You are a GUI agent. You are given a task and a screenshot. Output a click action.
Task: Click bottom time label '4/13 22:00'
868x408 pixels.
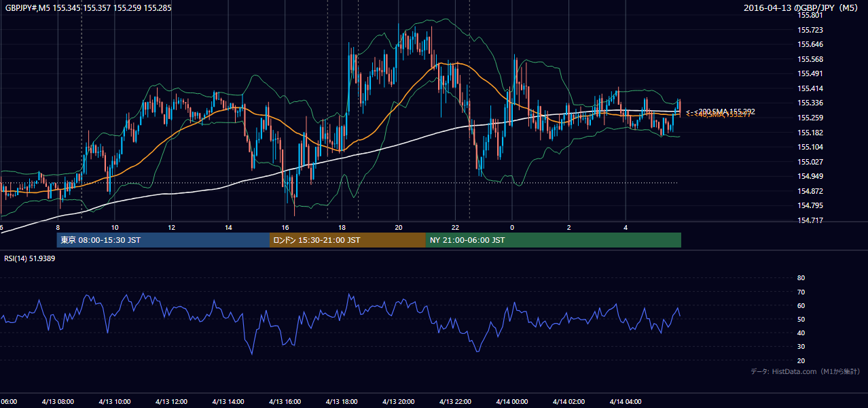pos(455,402)
